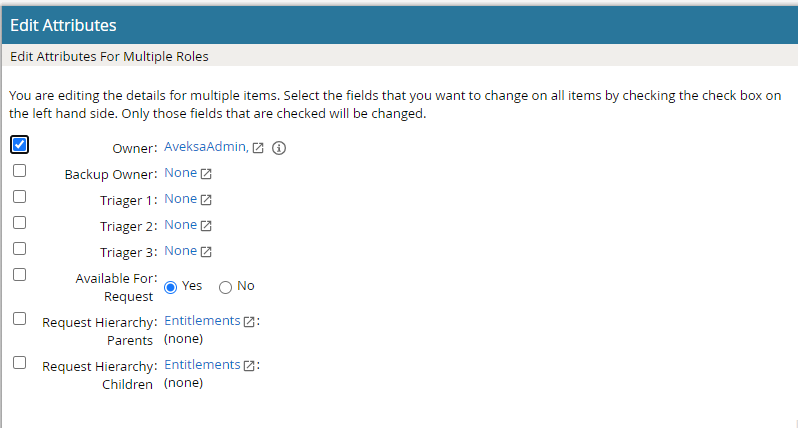The image size is (798, 428).
Task: Open picker icon beside Triager 3 None
Action: [x=206, y=252]
